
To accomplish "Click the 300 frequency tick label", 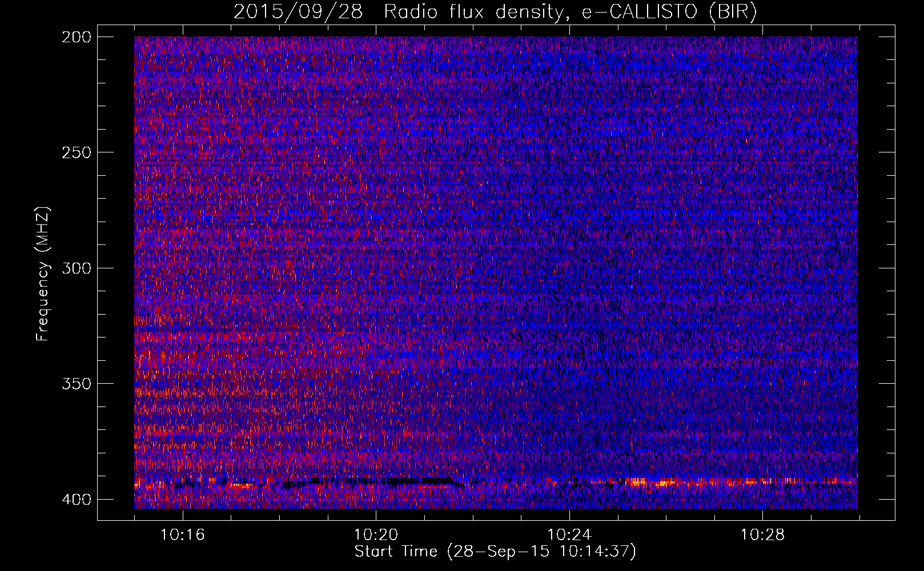I will [76, 268].
